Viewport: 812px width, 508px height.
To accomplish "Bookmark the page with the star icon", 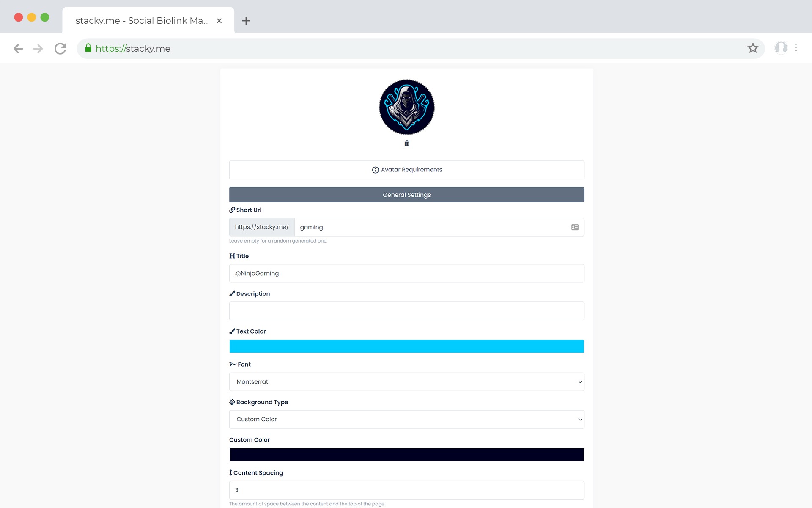I will point(753,48).
